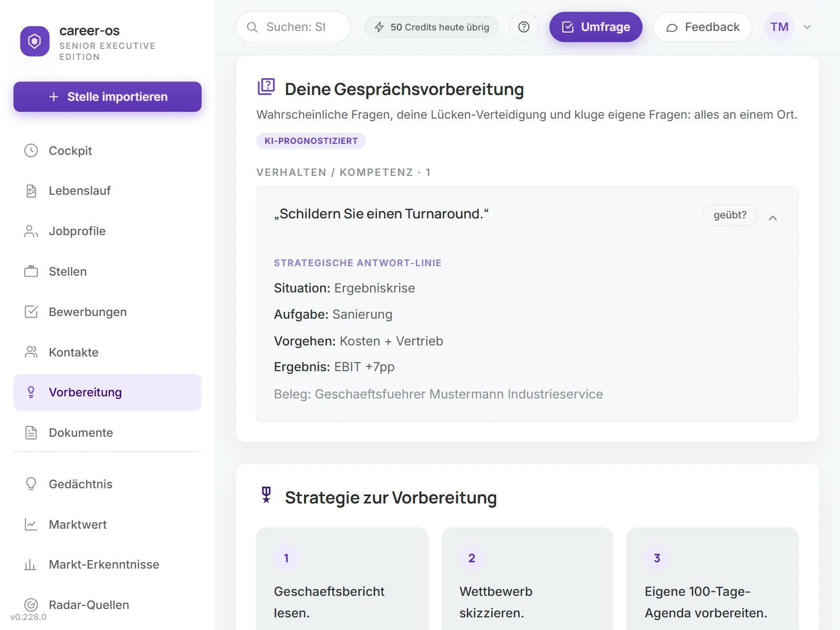Image resolution: width=840 pixels, height=630 pixels.
Task: Click the Markt-Erkenntnisse bar chart icon
Action: pos(31,565)
